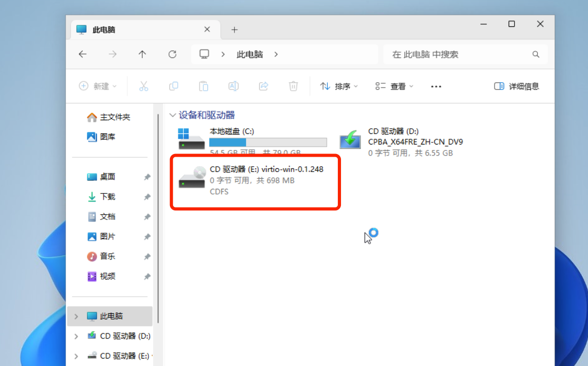Open the 查看 view dropdown
Image resolution: width=588 pixels, height=366 pixels.
click(394, 86)
